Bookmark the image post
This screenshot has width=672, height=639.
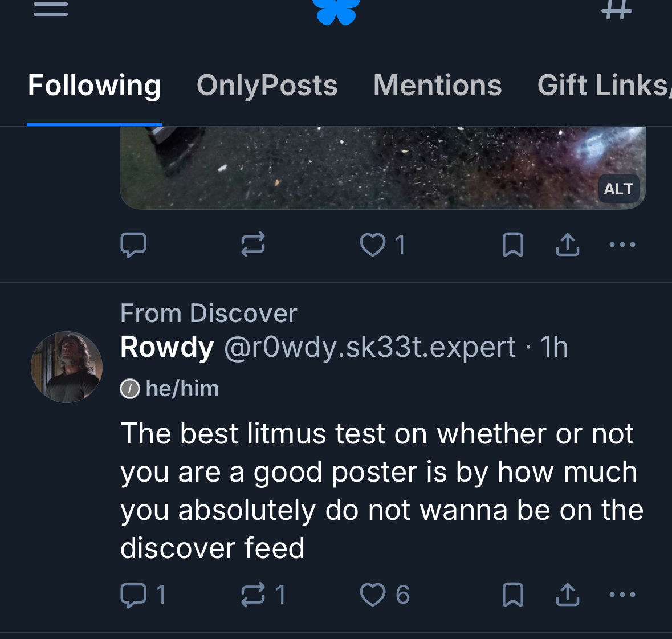pyautogui.click(x=513, y=245)
